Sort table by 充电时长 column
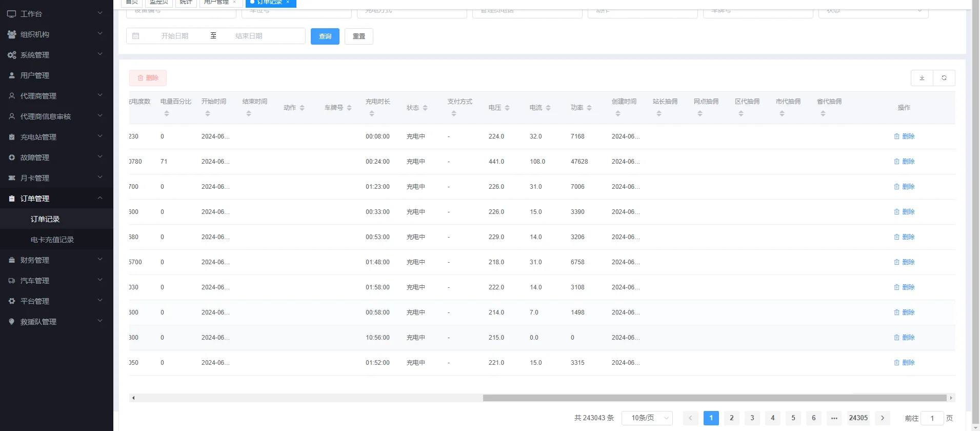Screen dimensions: 980x431 [372, 113]
